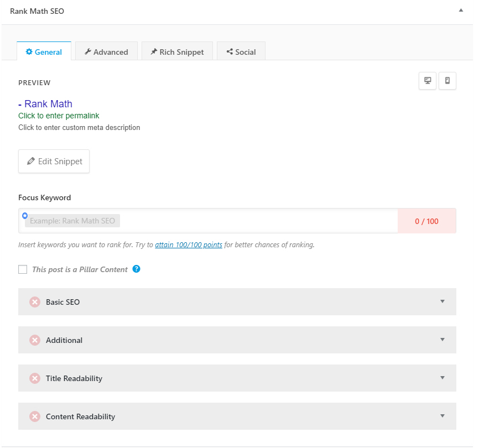Expand the Title Readability section arrow

tap(442, 378)
